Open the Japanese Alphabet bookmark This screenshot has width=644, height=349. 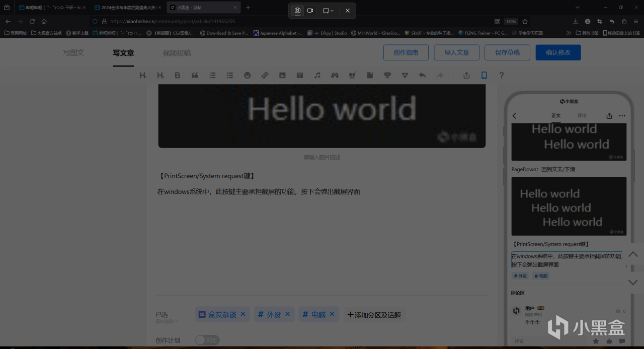coord(278,33)
